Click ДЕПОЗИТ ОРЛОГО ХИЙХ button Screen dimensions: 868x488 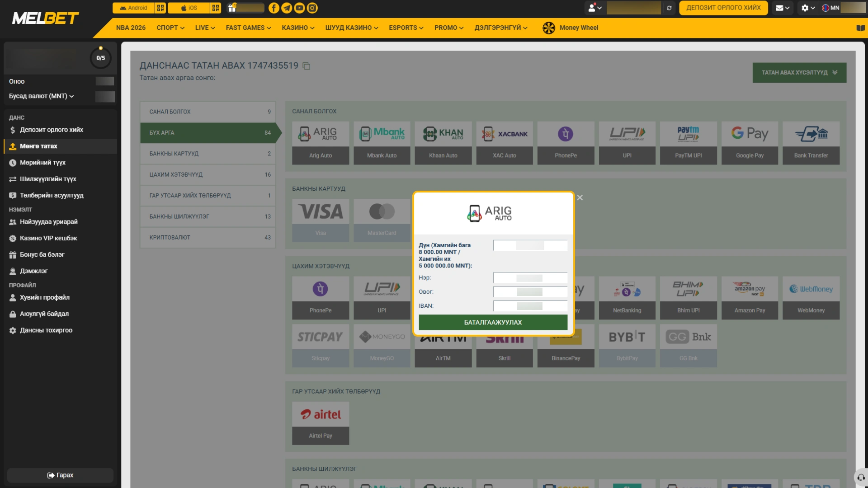(x=723, y=8)
